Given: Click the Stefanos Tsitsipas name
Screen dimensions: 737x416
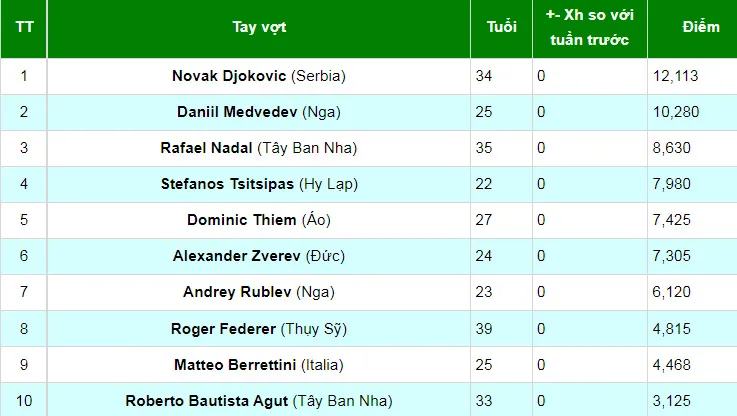Looking at the screenshot, I should (x=227, y=184).
